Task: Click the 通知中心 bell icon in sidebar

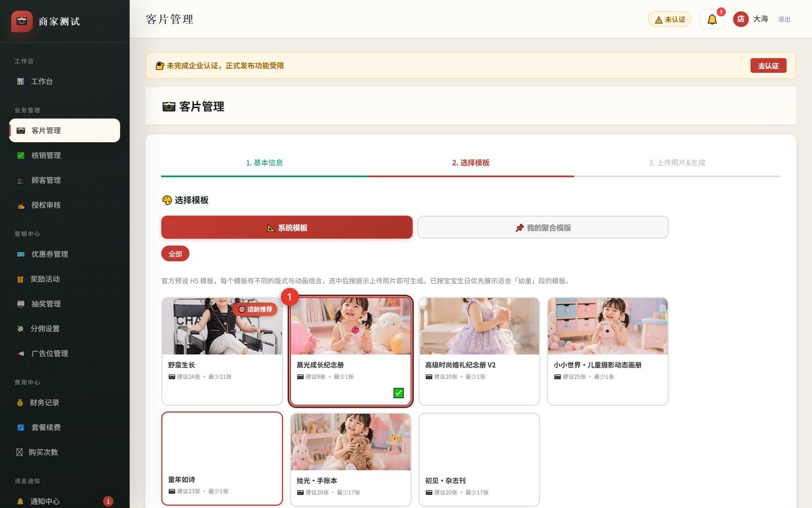Action: [20, 501]
